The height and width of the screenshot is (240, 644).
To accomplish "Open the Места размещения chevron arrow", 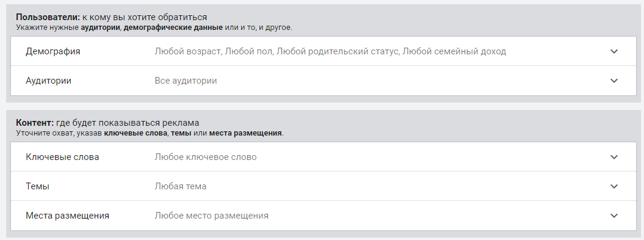I will pos(613,216).
